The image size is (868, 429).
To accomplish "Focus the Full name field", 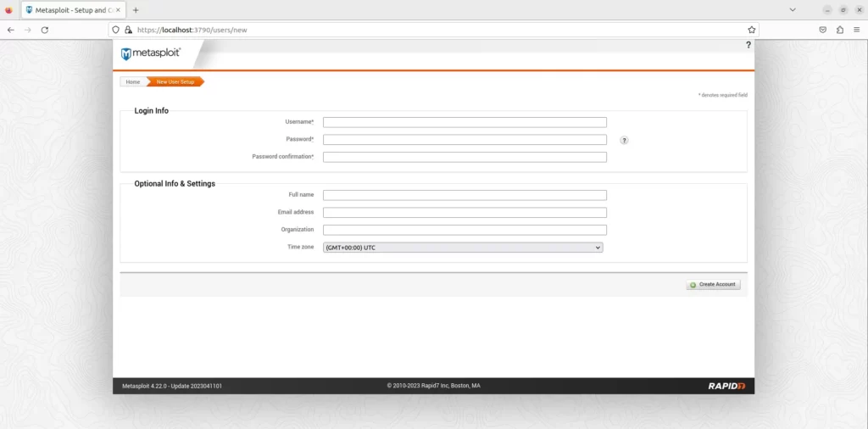I will click(465, 195).
